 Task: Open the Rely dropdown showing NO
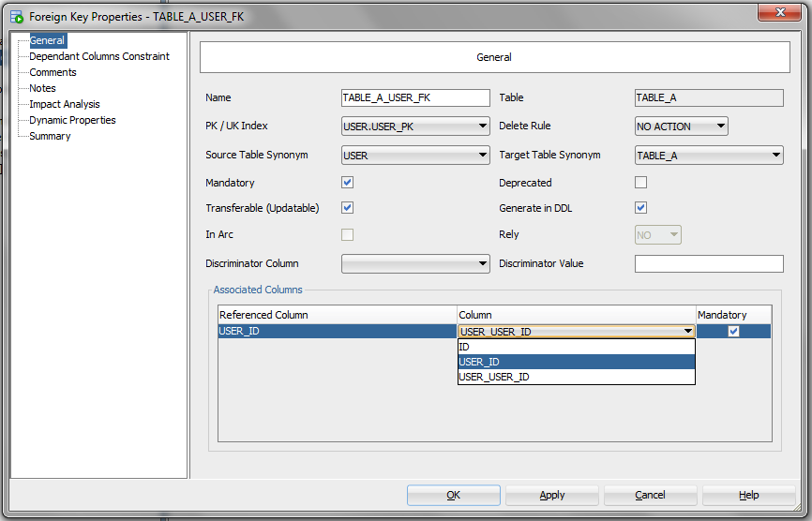(657, 235)
